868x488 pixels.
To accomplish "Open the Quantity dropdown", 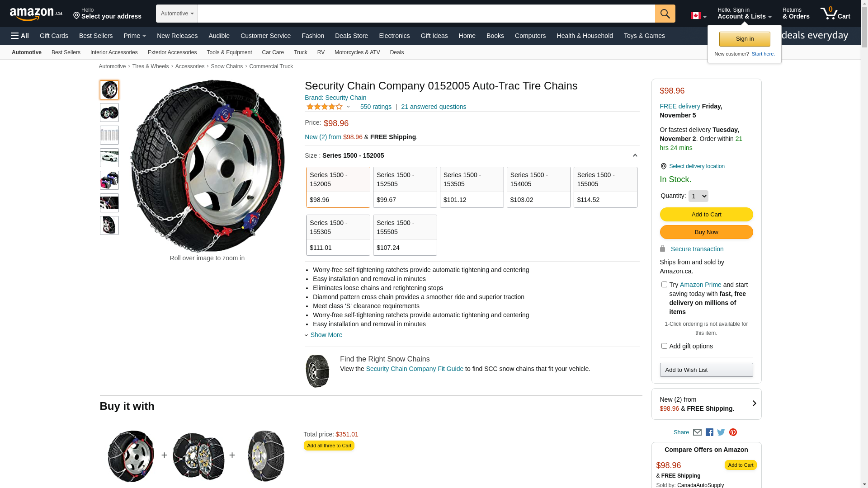I will (698, 196).
